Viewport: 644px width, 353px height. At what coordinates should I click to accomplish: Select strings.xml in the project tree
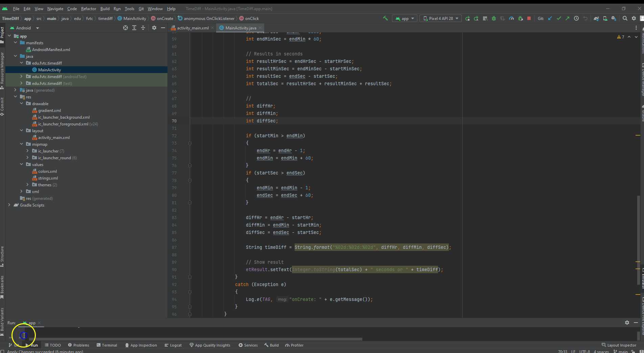[48, 178]
